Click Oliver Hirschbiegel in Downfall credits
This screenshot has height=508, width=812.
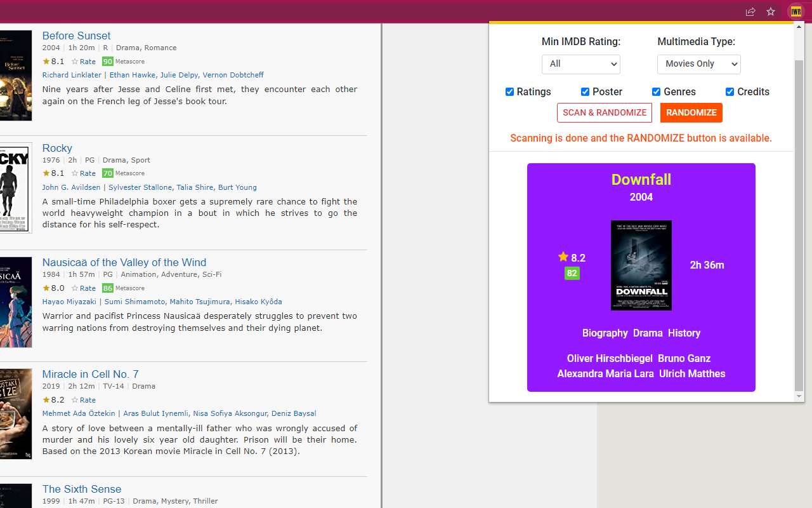point(610,359)
